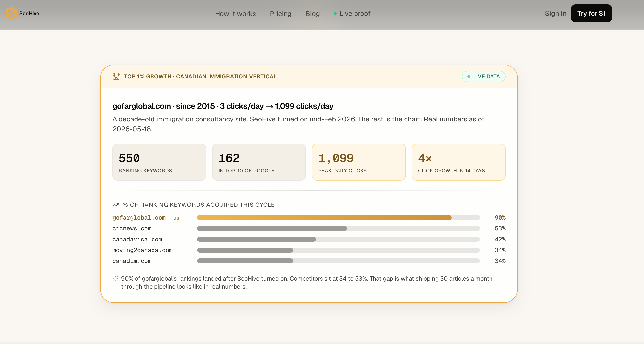The image size is (644, 344).
Task: Click the trending-up arrow icon
Action: [116, 205]
